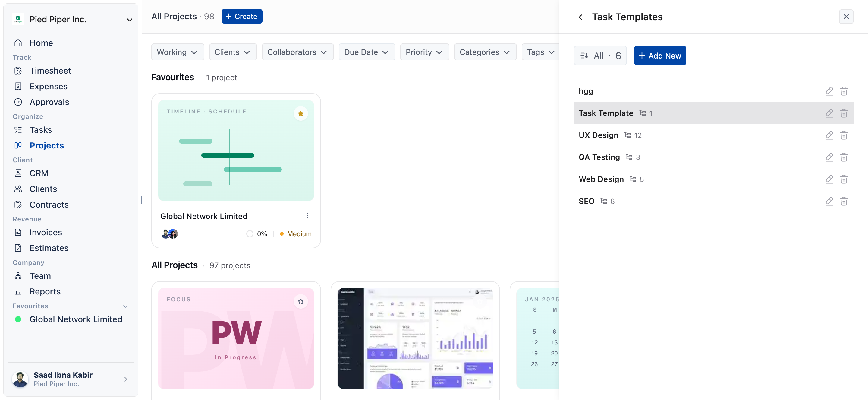Open Invoices in sidebar
The height and width of the screenshot is (400, 868).
pyautogui.click(x=46, y=232)
